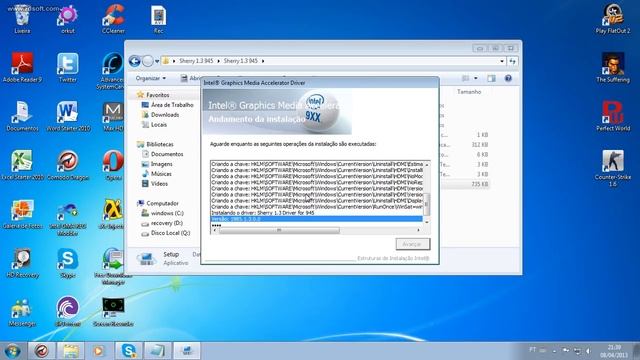
Task: Select Bibliotecas in the navigation pane
Action: 160,144
